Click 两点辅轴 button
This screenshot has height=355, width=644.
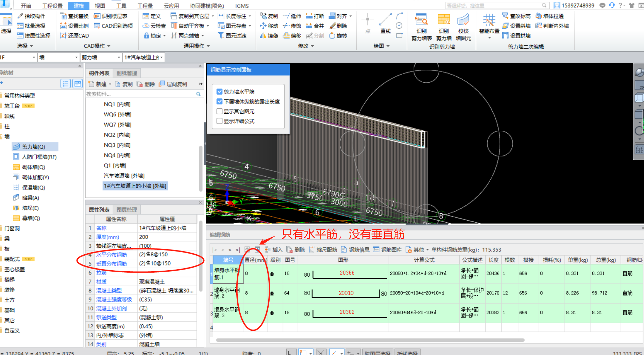[187, 35]
